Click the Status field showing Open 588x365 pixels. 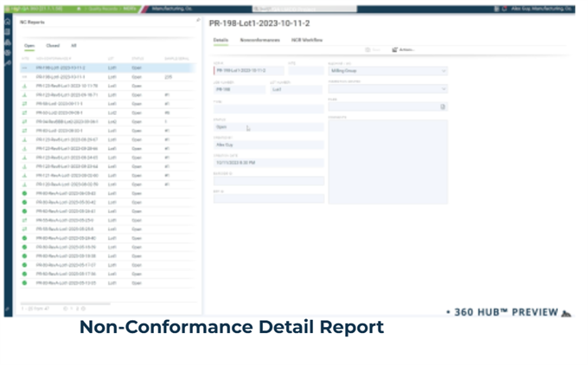(x=269, y=127)
